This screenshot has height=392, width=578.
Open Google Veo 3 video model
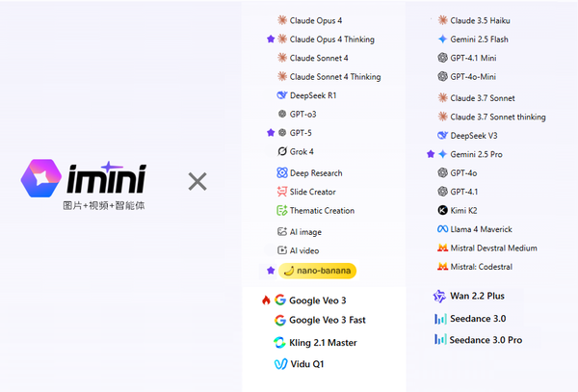pos(317,301)
